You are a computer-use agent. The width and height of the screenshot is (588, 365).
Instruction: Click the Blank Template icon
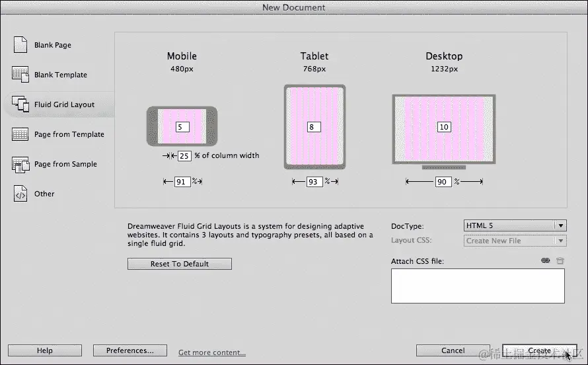pyautogui.click(x=20, y=74)
